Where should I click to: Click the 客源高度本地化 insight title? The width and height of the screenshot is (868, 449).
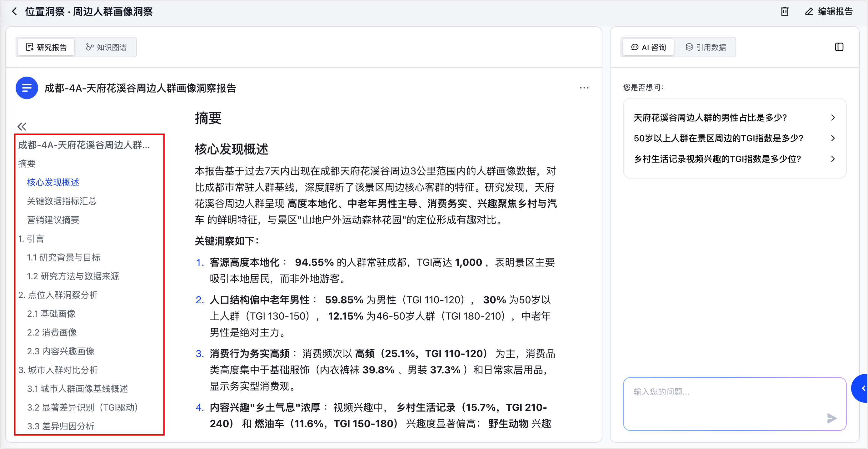pyautogui.click(x=244, y=262)
